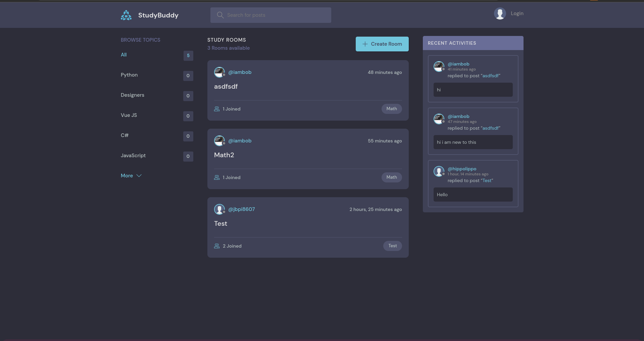Open @iambob avatar on asdfsdf room
644x341 pixels.
click(219, 72)
